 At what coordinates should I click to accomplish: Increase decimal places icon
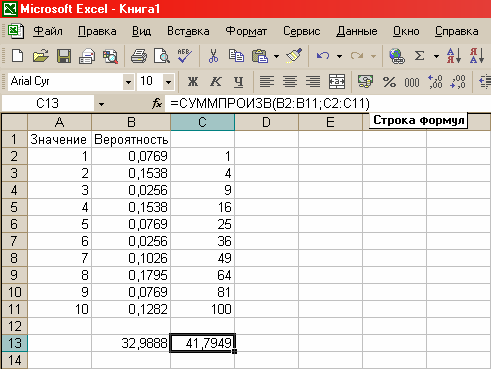point(435,81)
